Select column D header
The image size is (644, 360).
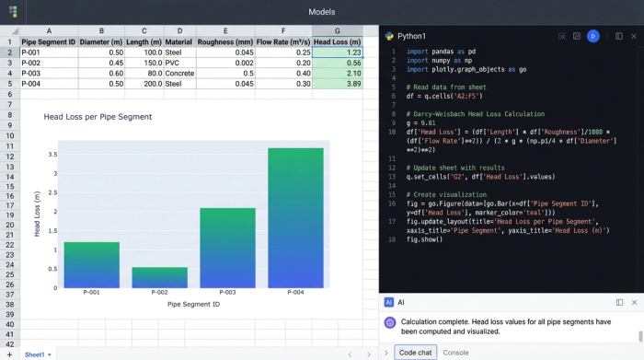coord(180,30)
